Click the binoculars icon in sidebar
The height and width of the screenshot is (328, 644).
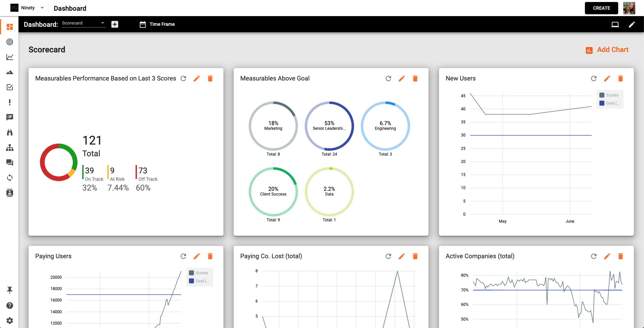[10, 132]
